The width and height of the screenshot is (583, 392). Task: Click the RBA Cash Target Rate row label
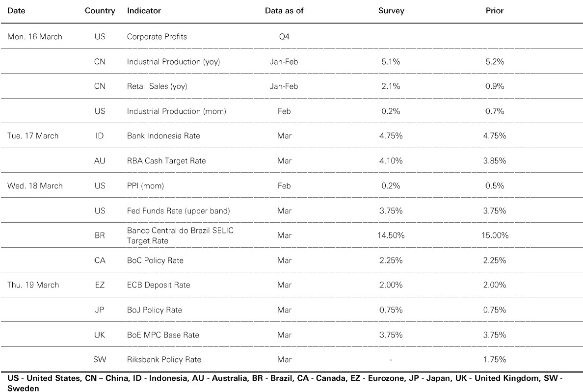tap(166, 161)
